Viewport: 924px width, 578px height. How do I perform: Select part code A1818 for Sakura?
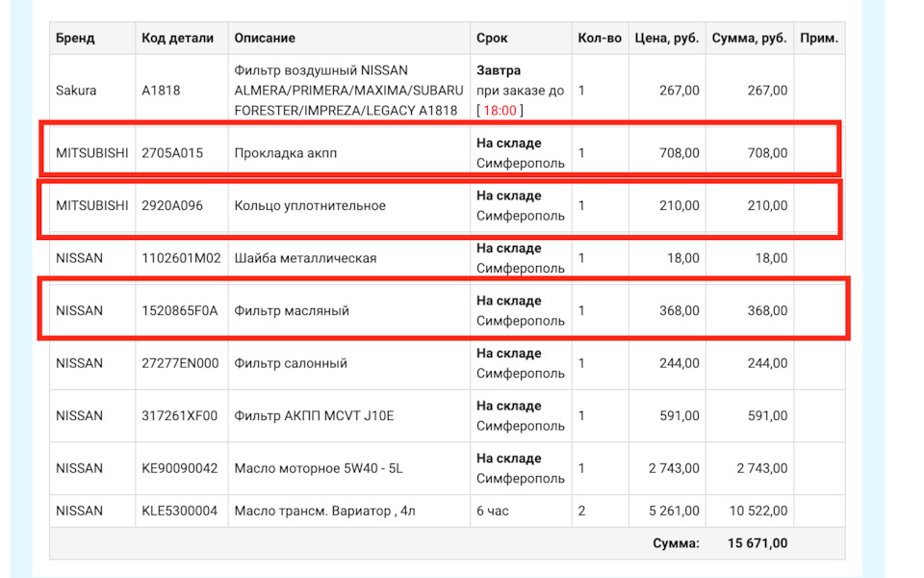161,91
